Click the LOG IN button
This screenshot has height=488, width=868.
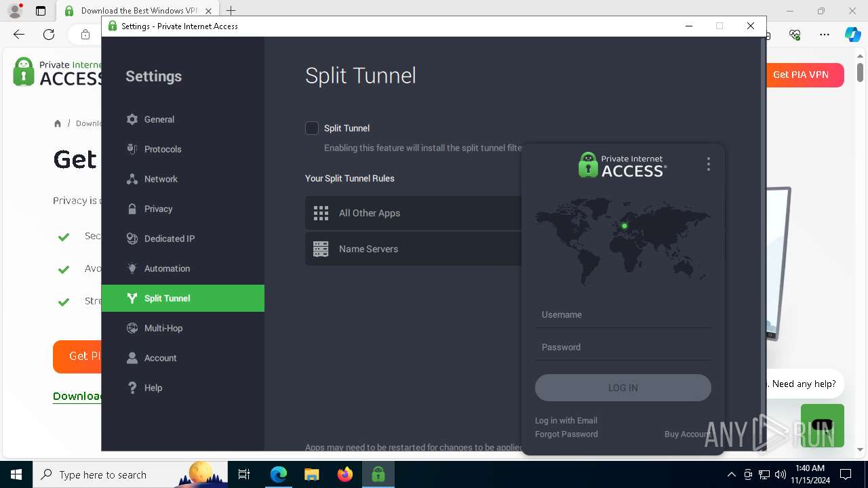623,388
